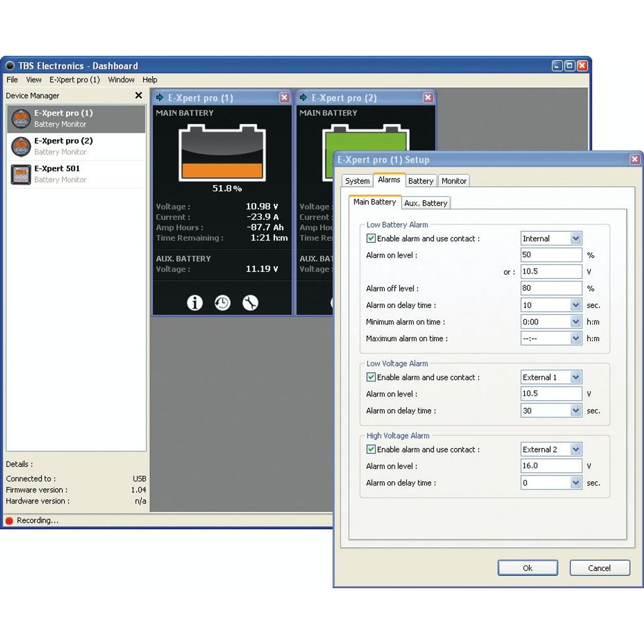
Task: Click Alarm off level 80 field
Action: (551, 288)
